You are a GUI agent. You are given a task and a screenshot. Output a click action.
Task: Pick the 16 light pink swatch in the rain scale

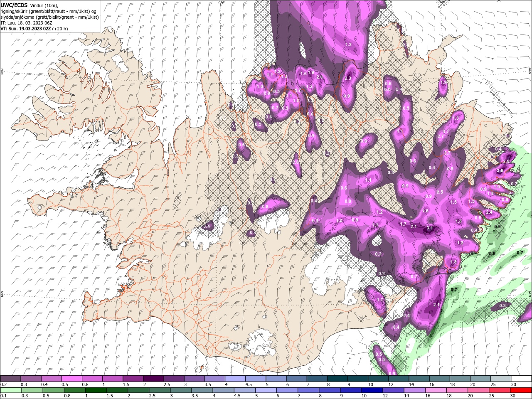click(x=436, y=390)
